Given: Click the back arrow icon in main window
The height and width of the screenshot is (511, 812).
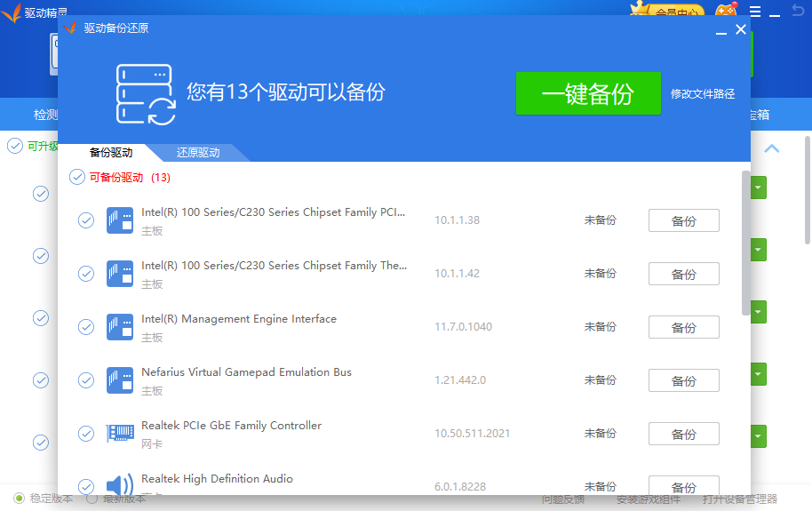Looking at the screenshot, I should click(x=798, y=10).
